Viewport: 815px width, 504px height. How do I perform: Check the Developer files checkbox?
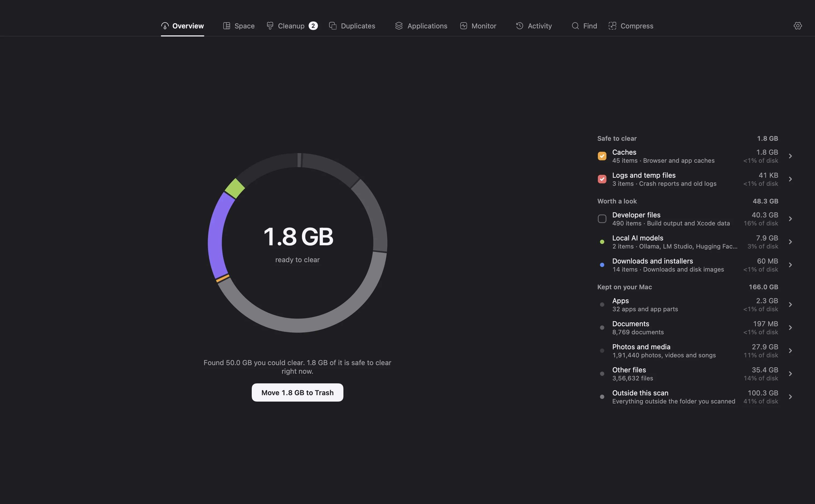pyautogui.click(x=602, y=219)
